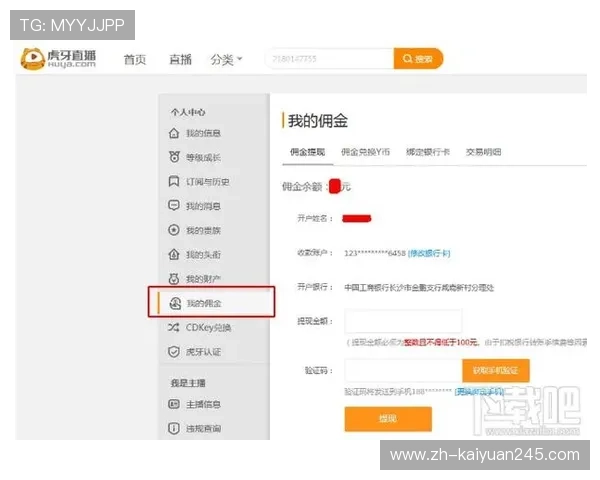Focus the 提现金额 amount field
The width and height of the screenshot is (600, 480).
click(x=403, y=321)
